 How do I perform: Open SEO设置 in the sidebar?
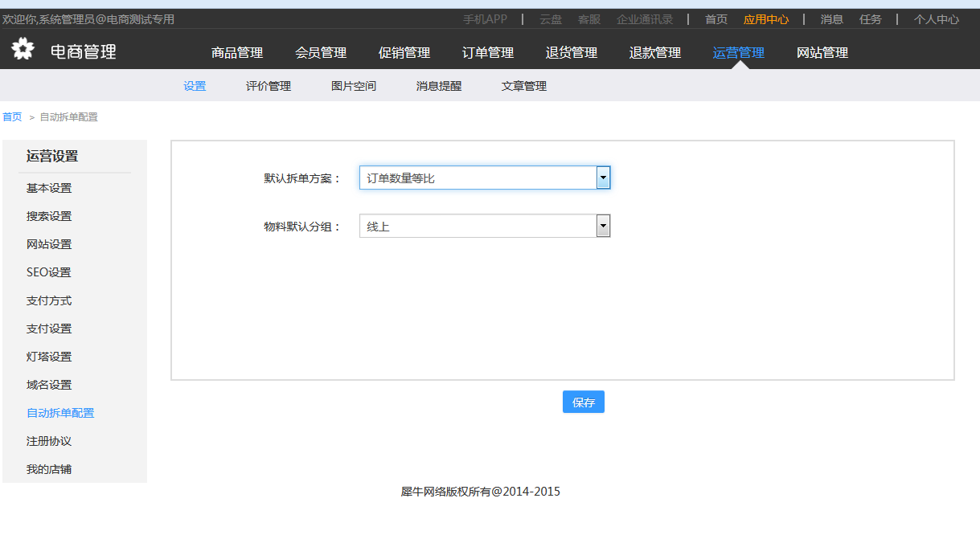(49, 272)
